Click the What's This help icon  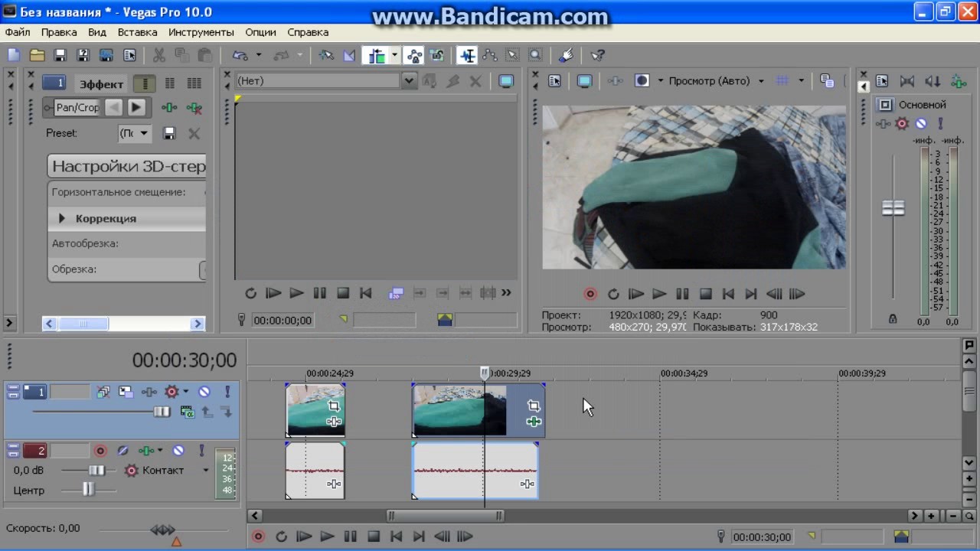pos(599,55)
